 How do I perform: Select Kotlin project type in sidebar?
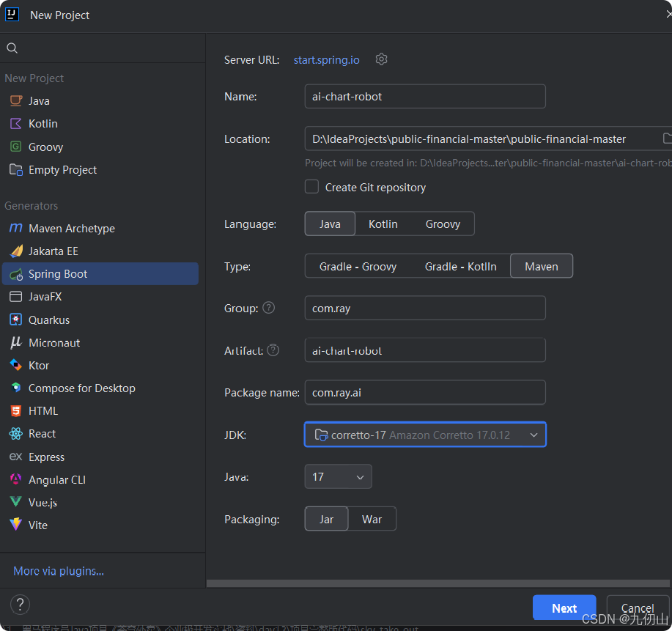point(100,123)
